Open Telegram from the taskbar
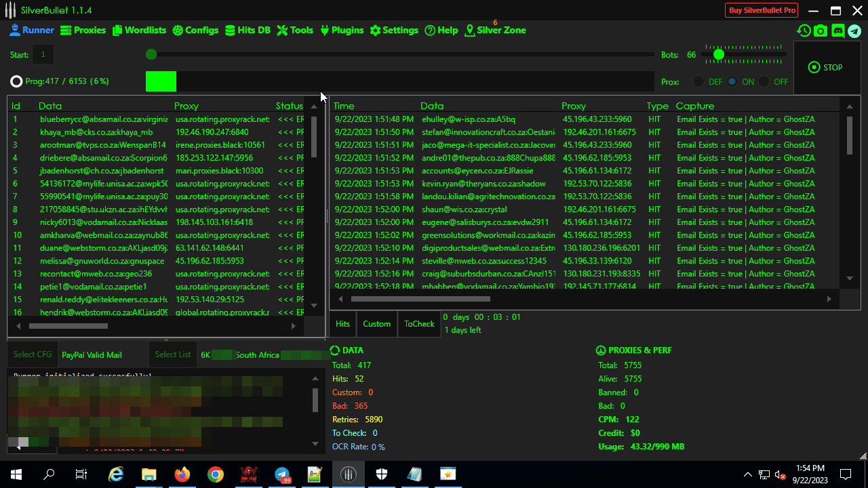This screenshot has width=868, height=488. click(282, 474)
